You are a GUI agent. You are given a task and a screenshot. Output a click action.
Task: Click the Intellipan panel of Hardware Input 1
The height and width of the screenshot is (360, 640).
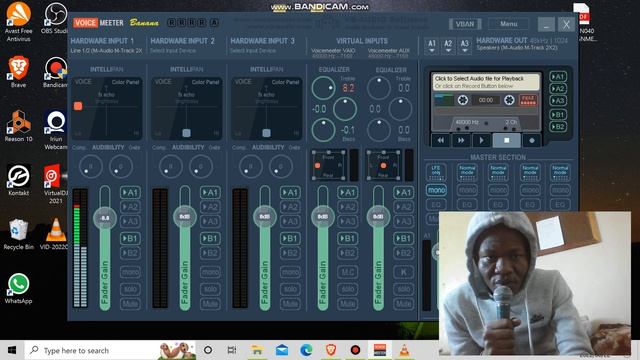point(107,108)
